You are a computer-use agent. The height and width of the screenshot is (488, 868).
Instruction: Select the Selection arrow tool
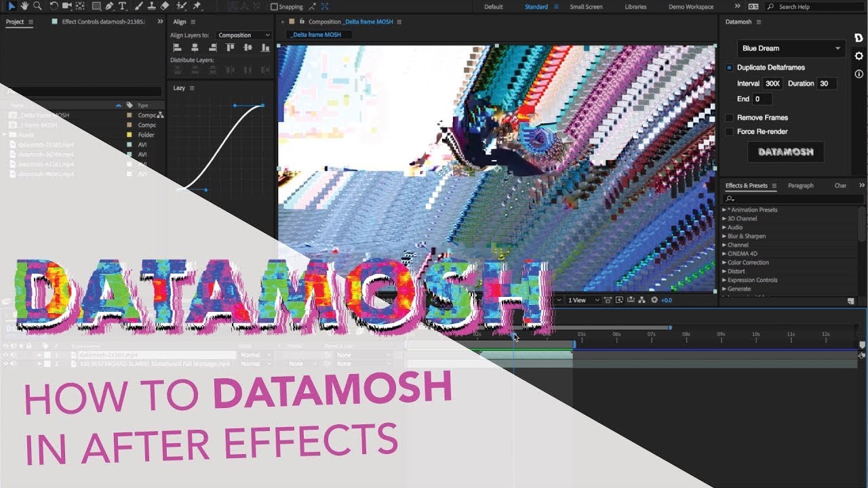(11, 6)
